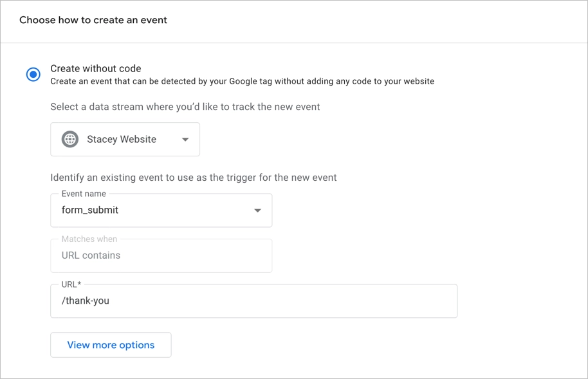Open the Event name combo box

coord(161,210)
